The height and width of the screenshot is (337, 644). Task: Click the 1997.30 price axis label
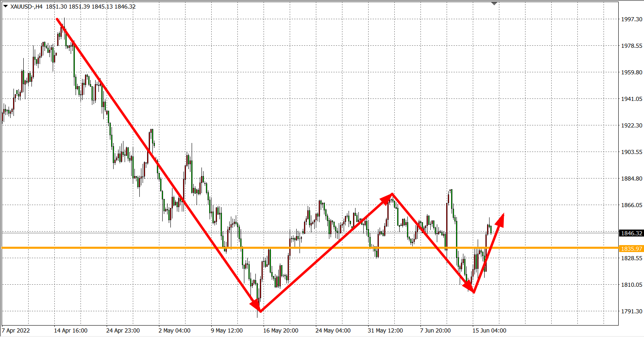(x=631, y=19)
